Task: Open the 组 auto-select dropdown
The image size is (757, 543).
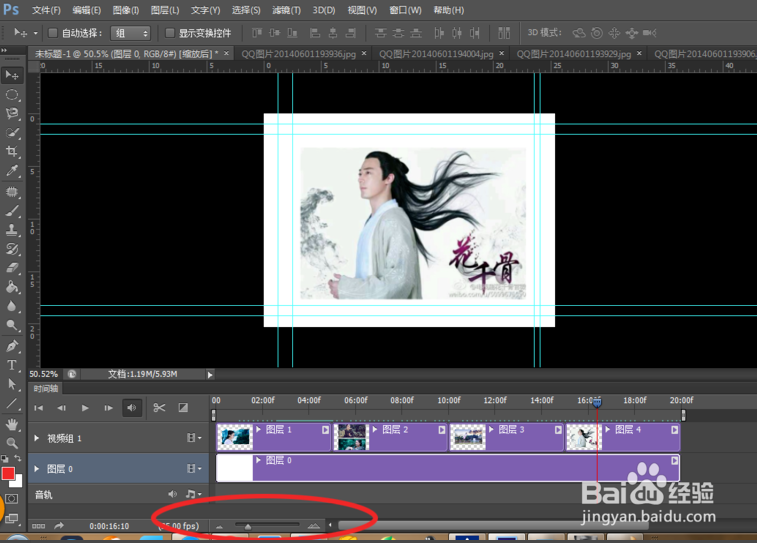Action: click(x=130, y=33)
